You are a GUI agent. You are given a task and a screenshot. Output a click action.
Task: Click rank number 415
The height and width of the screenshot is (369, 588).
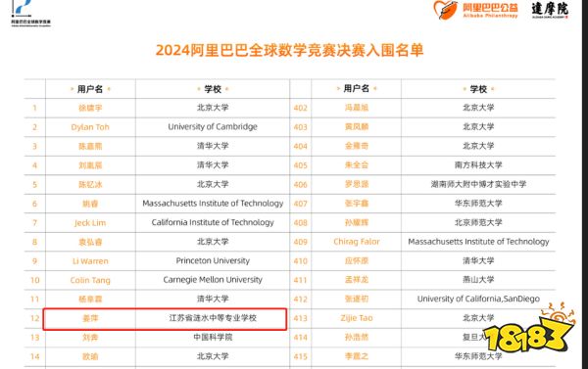point(301,356)
